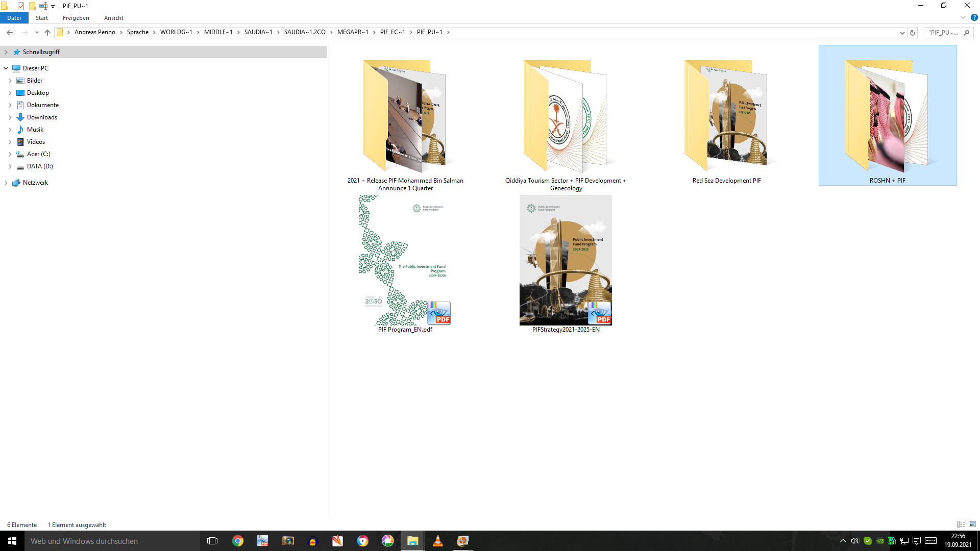980x551 pixels.
Task: Launch Google Chrome from the taskbar
Action: 238,541
